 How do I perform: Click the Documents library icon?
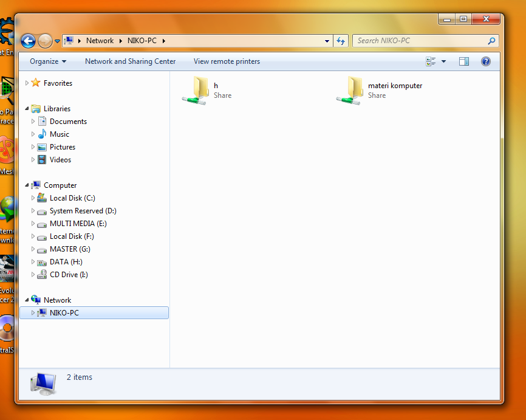coord(42,121)
